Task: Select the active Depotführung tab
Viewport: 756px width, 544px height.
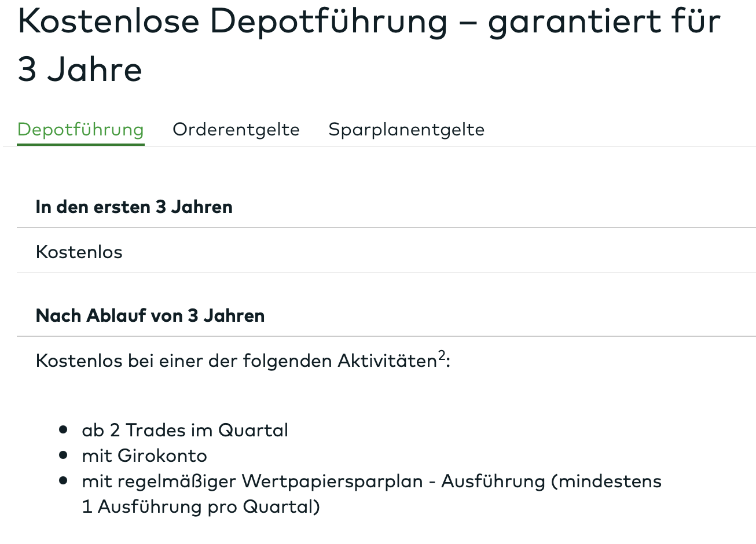Action: [80, 129]
